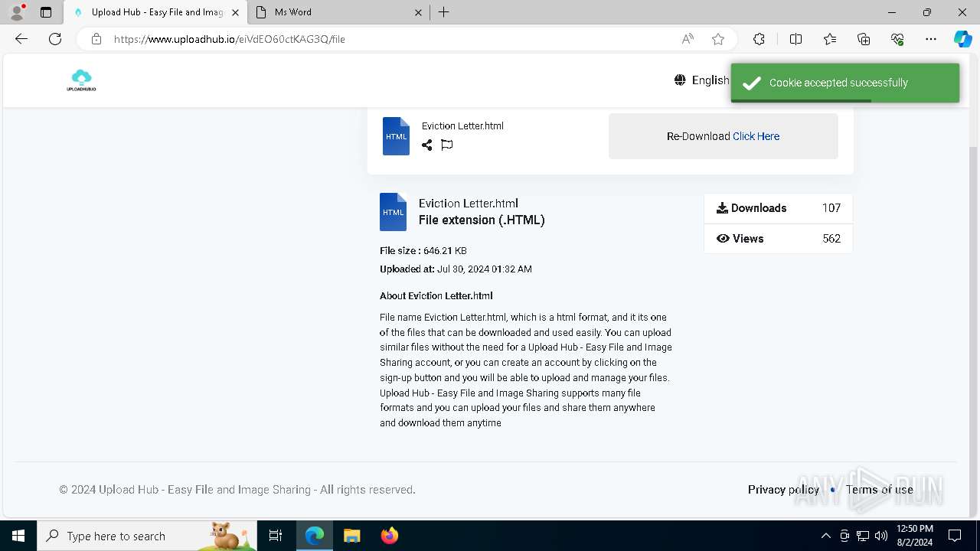Click the address bar URL
This screenshot has height=551, width=980.
(230, 39)
